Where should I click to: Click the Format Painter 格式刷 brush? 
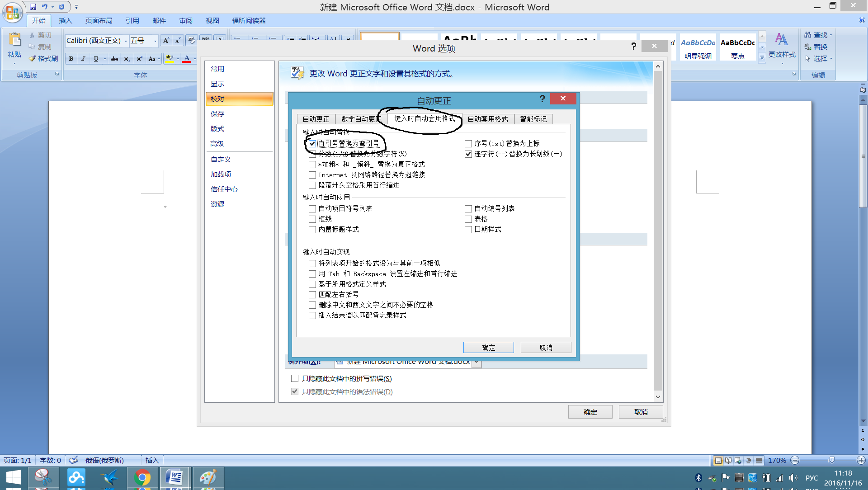pos(33,58)
